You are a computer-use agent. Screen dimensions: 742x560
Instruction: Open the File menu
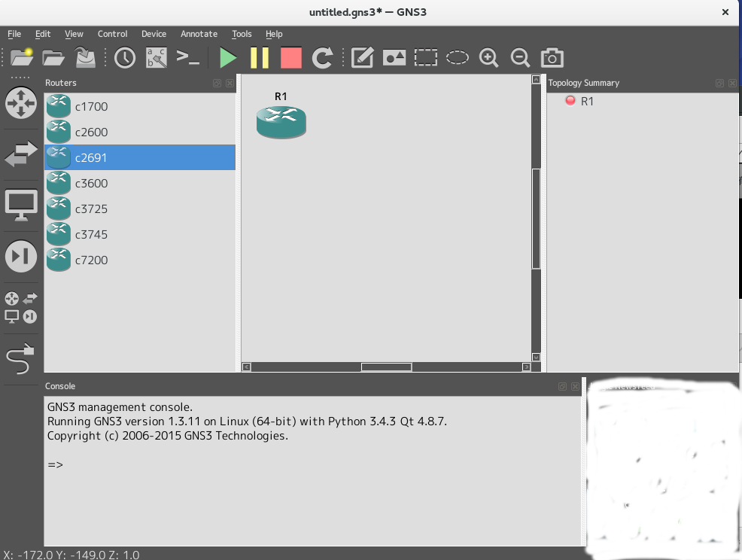point(14,34)
